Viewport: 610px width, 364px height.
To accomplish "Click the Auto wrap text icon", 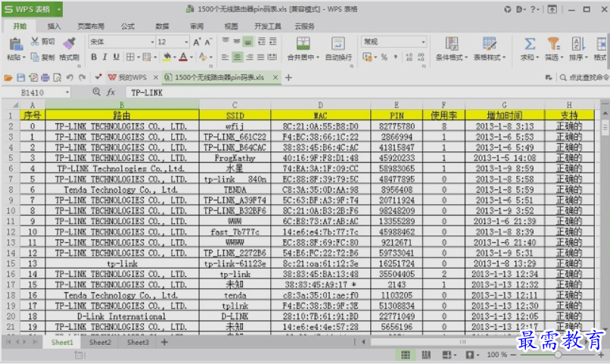I will [x=338, y=44].
